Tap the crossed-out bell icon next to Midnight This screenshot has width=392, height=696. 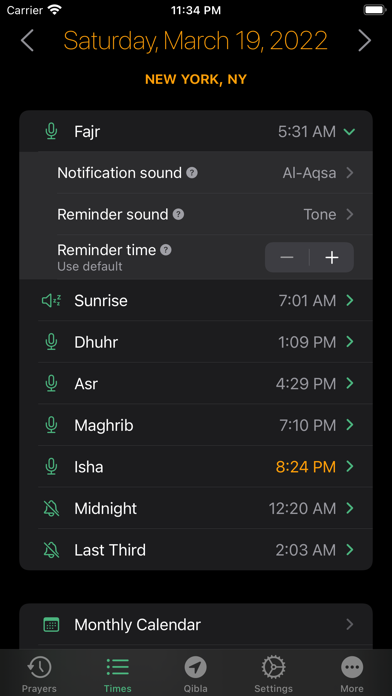(51, 508)
